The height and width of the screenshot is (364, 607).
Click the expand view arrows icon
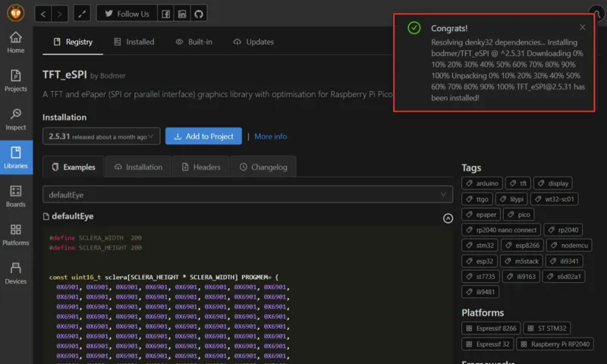(82, 14)
